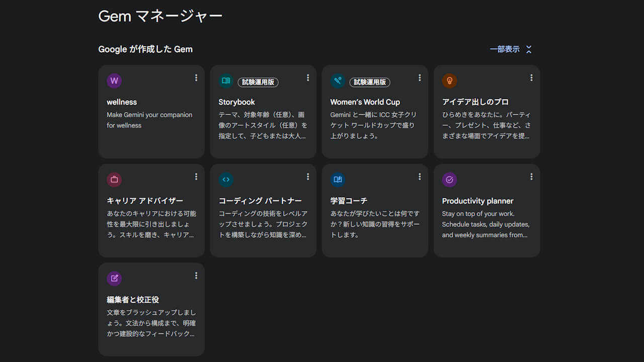Open more options on Productivity planner card
This screenshot has width=644, height=362.
pyautogui.click(x=531, y=176)
